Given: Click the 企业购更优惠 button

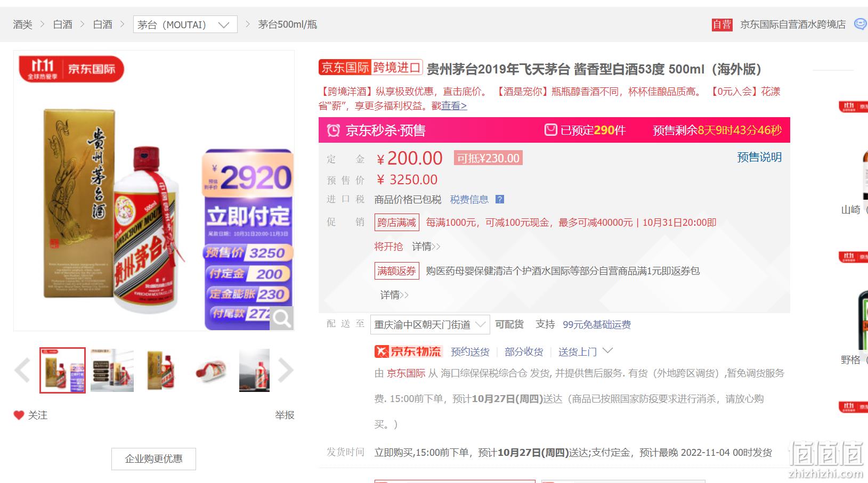Looking at the screenshot, I should [x=153, y=459].
